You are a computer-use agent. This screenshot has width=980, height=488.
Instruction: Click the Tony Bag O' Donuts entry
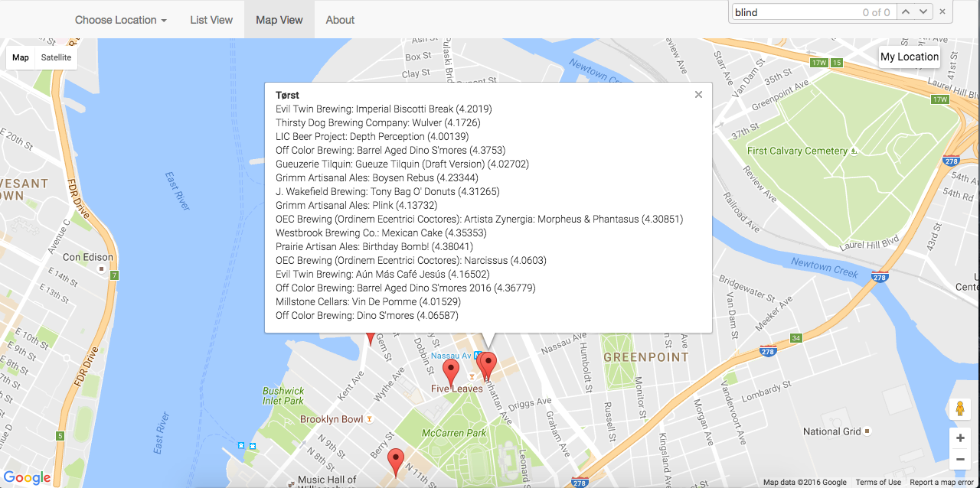(387, 191)
